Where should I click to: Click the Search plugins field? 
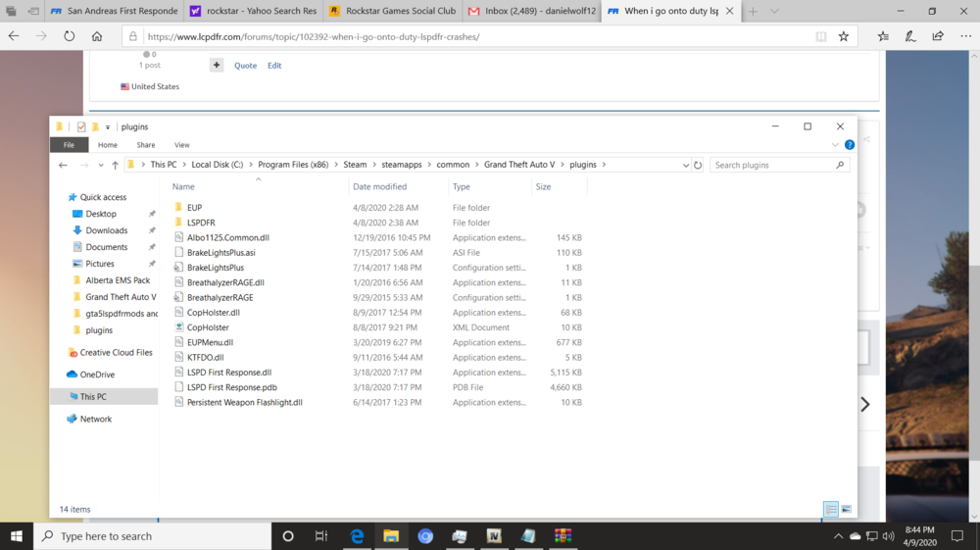[779, 165]
